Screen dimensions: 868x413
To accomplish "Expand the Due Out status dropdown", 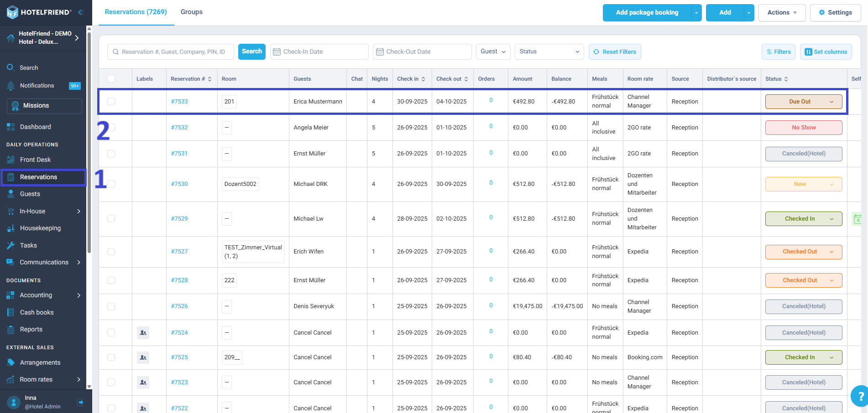I will click(x=804, y=102).
